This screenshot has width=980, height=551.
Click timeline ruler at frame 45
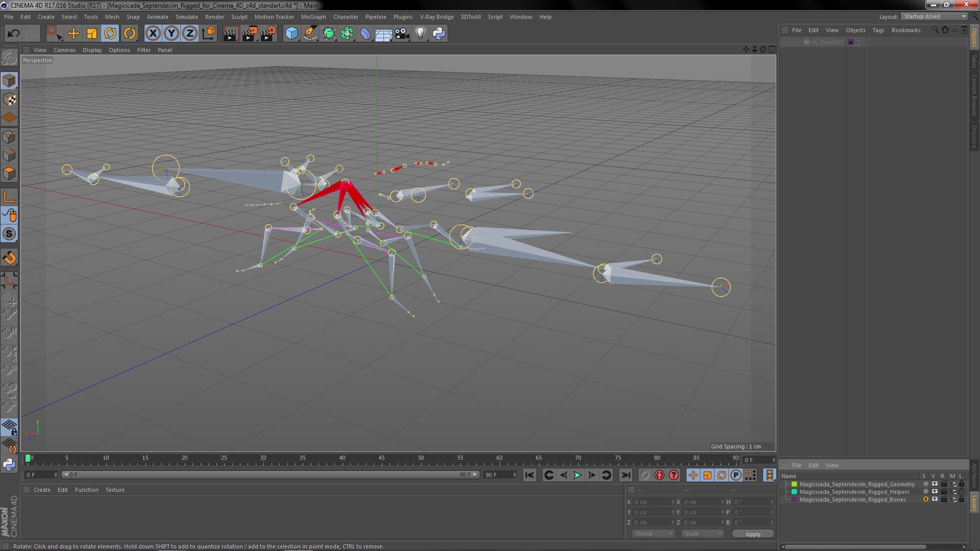coord(381,459)
